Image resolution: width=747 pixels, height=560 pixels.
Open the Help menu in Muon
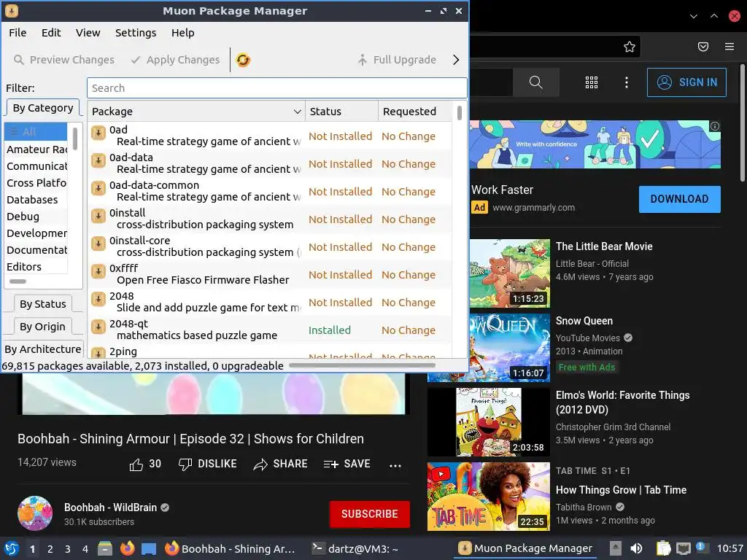pyautogui.click(x=183, y=33)
